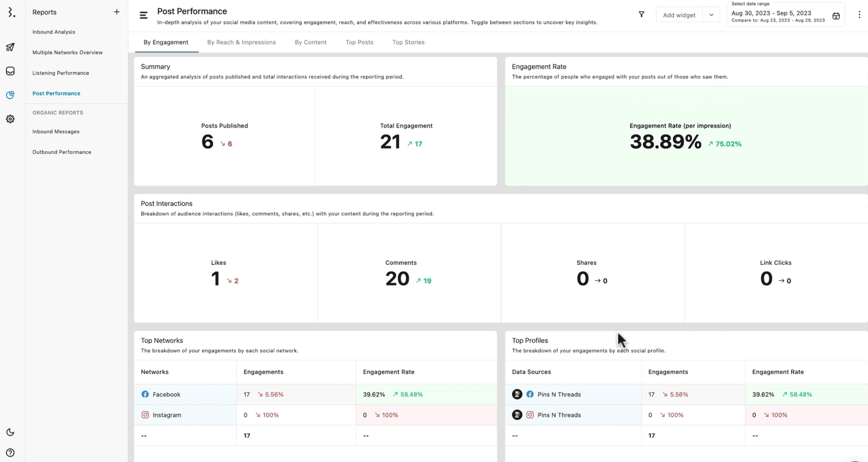Click the Top Networks widget title
The image size is (868, 462).
(162, 340)
